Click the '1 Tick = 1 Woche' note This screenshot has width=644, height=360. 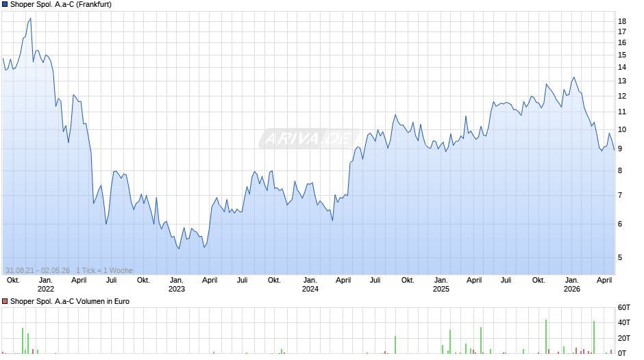tap(104, 270)
